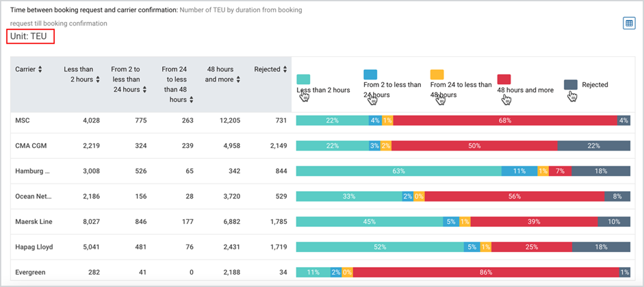The image size is (644, 287).
Task: Click CMA CGM's gray 22% rejected segment
Action: 594,146
